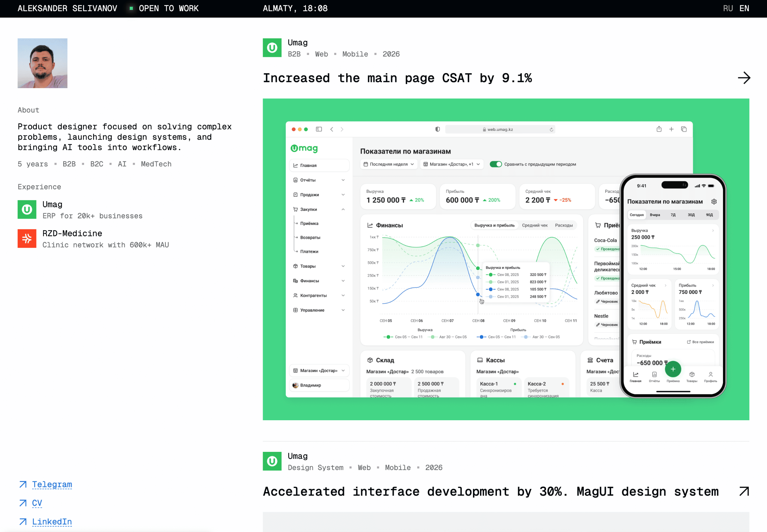Click the profile photo

43,63
